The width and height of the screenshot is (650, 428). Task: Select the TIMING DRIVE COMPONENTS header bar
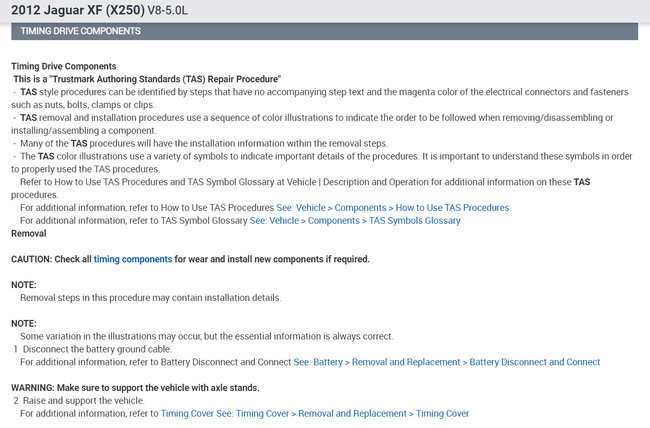(x=324, y=31)
